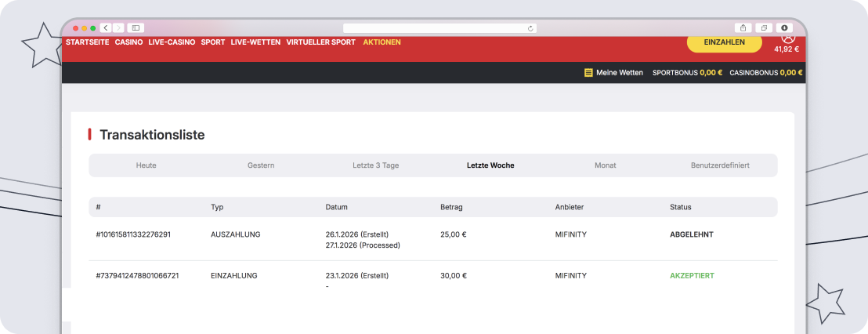Click the Sportbonus 0,00 € balance

pyautogui.click(x=687, y=73)
